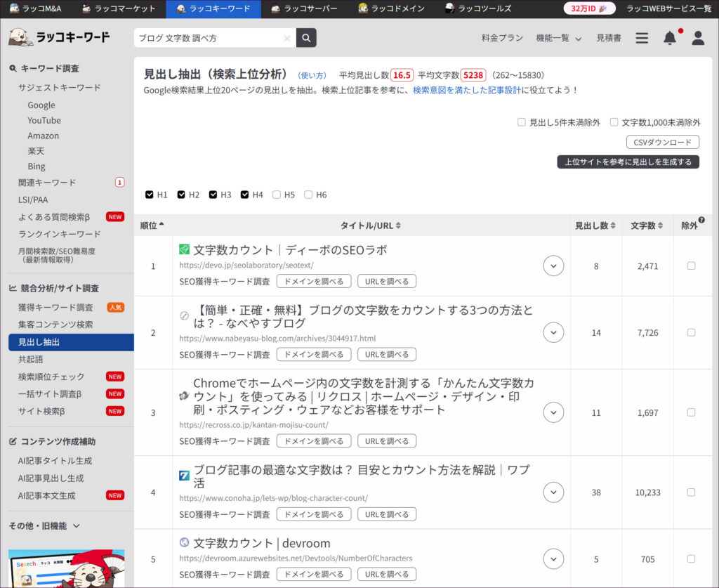
Task: Open the notification bell
Action: 670,38
